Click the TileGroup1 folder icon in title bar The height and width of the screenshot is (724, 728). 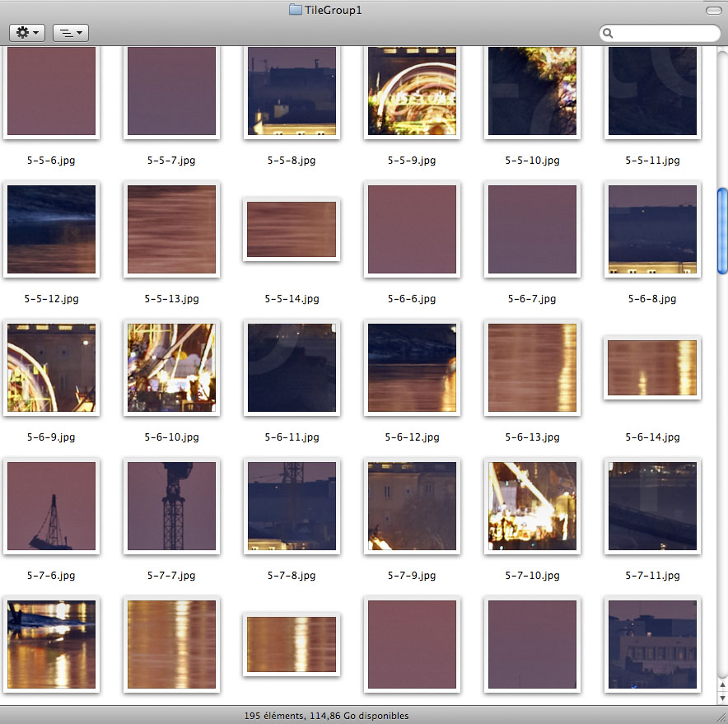pyautogui.click(x=296, y=10)
